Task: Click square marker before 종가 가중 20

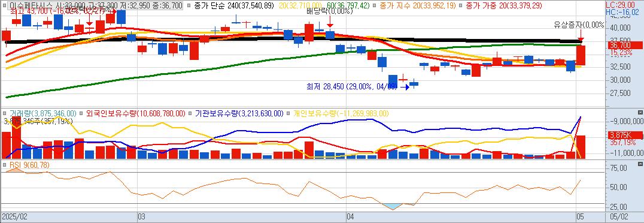Action: point(460,6)
